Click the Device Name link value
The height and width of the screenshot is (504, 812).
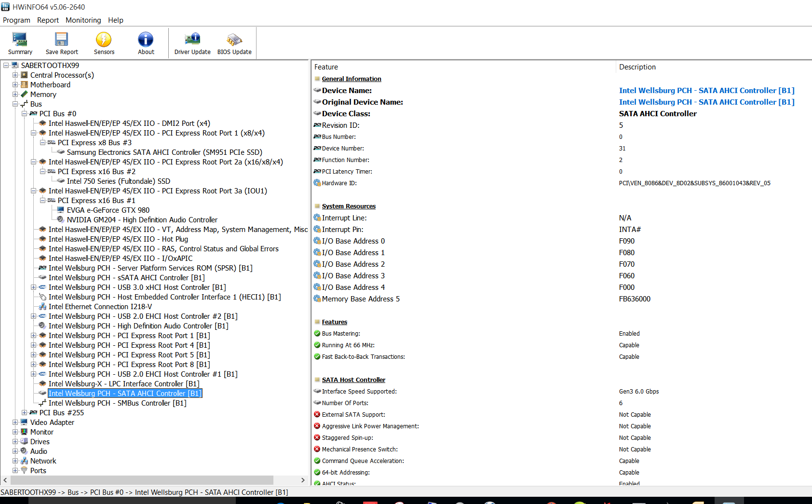(707, 91)
